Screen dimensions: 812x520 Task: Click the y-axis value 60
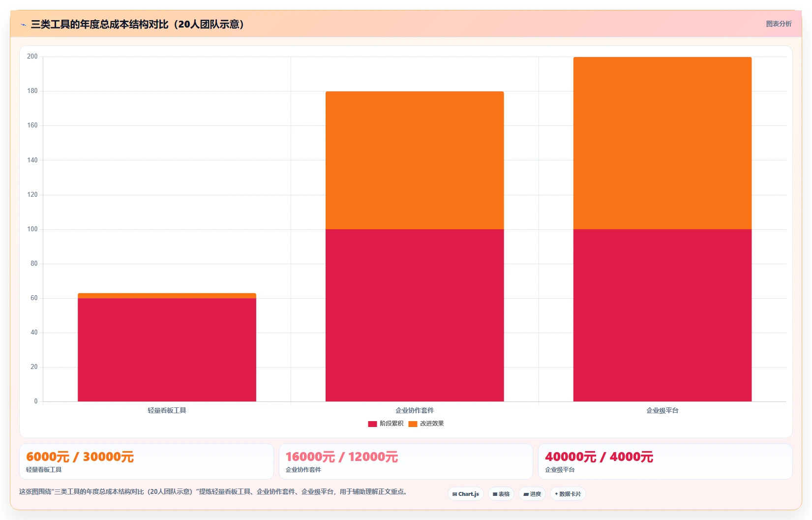click(x=34, y=298)
